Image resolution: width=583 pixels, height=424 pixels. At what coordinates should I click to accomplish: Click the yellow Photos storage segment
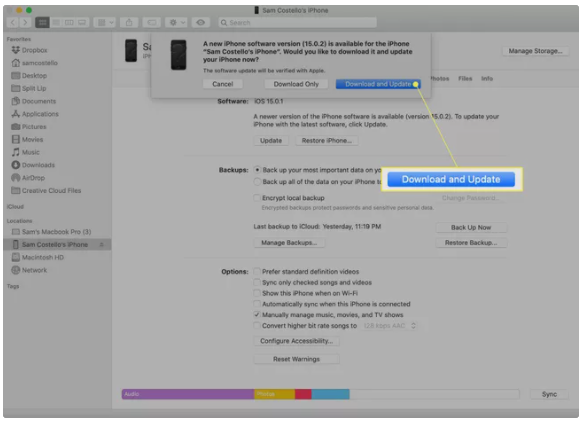tap(274, 394)
